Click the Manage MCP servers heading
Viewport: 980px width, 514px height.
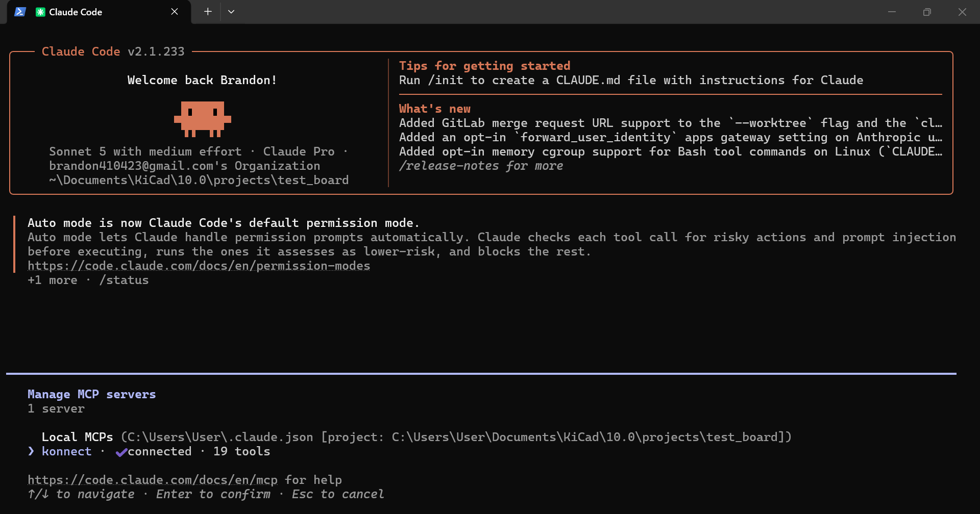[x=92, y=394]
